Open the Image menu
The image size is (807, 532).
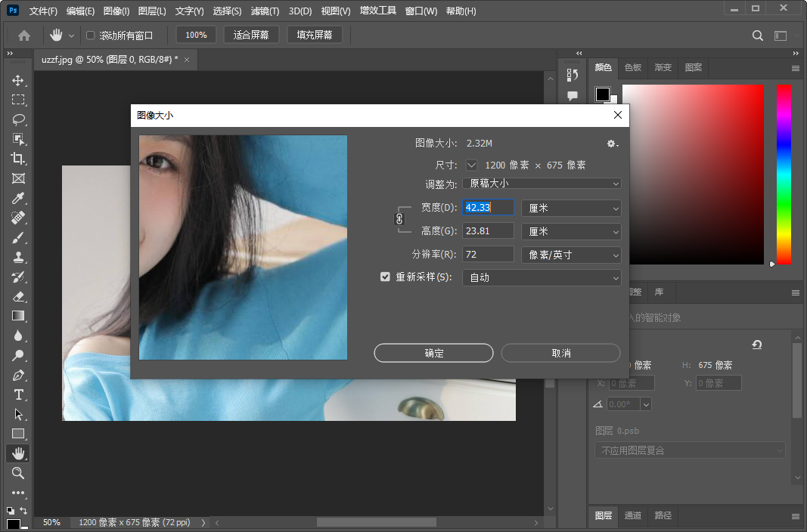click(x=116, y=11)
